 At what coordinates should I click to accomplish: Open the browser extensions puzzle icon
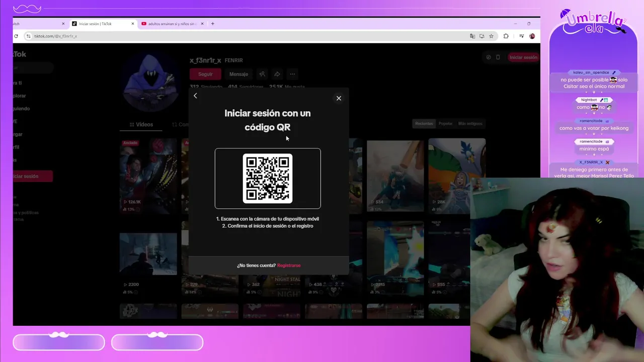click(506, 36)
